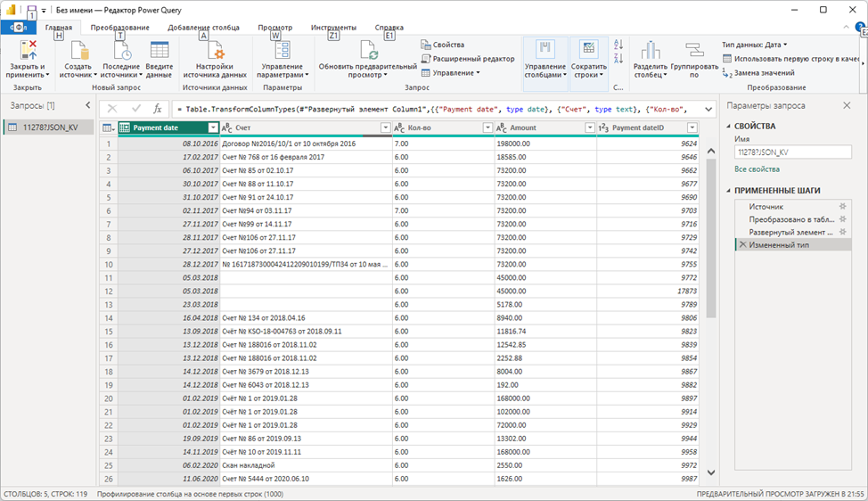Open the File (Файл) tab
Viewport: 868px width, 501px height.
pos(18,27)
